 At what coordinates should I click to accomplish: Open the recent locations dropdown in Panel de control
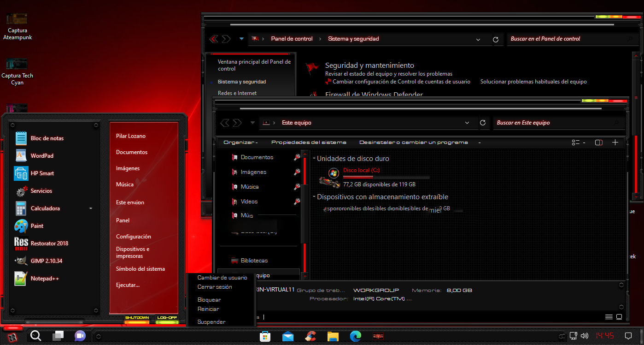[241, 39]
